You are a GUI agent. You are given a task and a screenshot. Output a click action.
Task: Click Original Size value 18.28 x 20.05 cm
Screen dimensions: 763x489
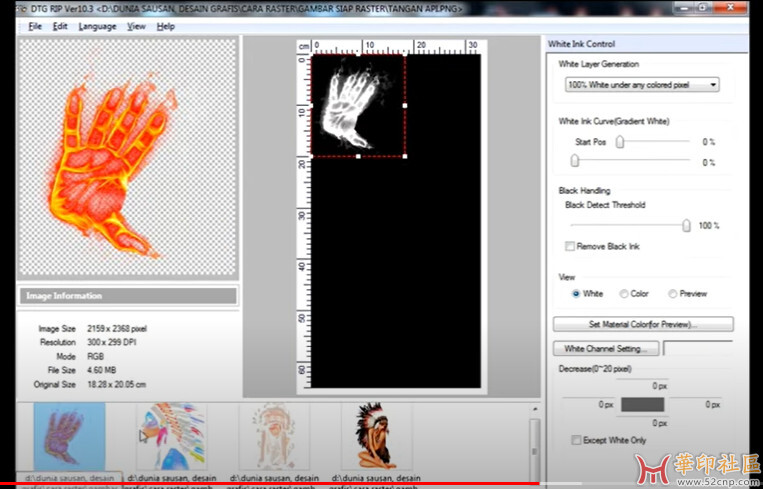(116, 384)
